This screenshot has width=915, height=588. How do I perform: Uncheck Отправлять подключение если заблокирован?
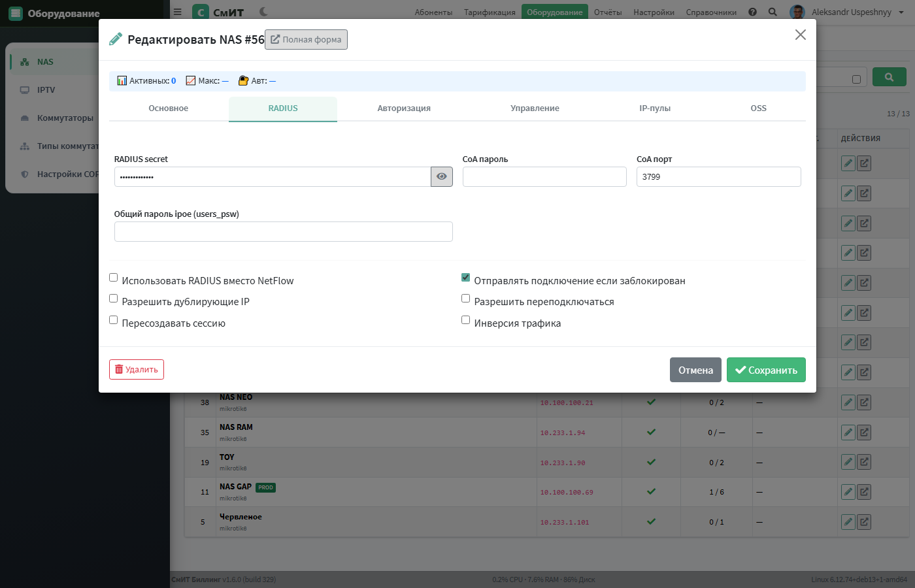click(x=465, y=278)
